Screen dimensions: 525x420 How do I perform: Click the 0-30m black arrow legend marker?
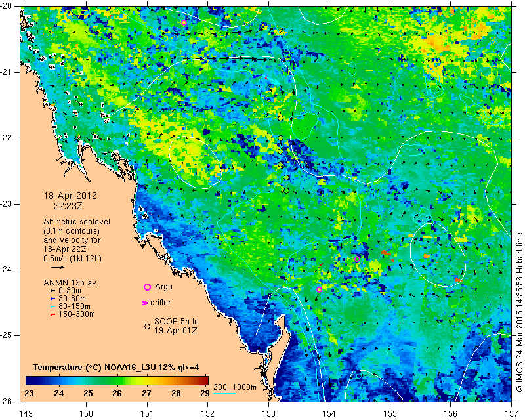coord(52,291)
